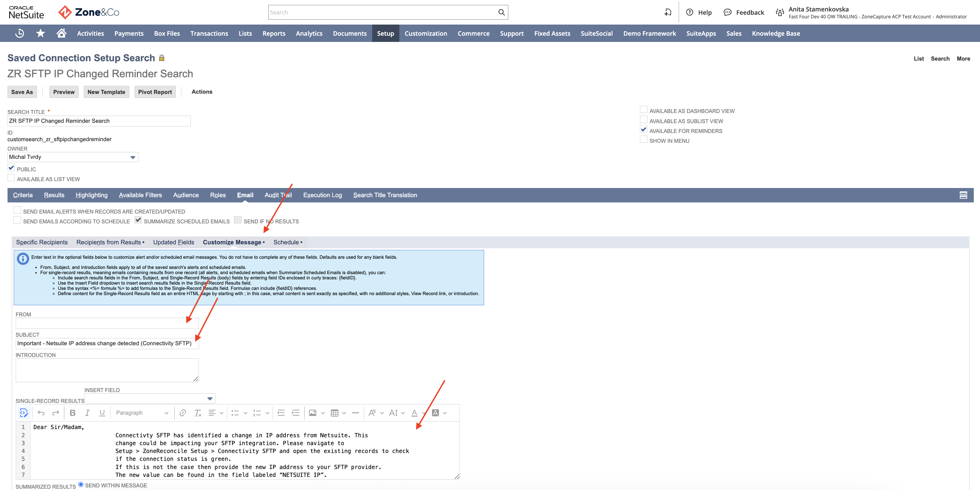Click inside the SUBJECT input field
The image size is (980, 490).
tap(106, 343)
